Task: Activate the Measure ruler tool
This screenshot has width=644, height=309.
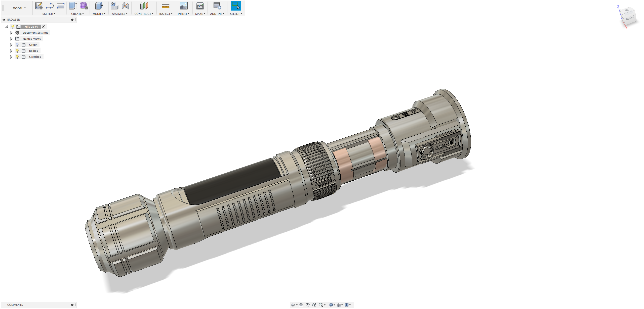Action: [166, 6]
